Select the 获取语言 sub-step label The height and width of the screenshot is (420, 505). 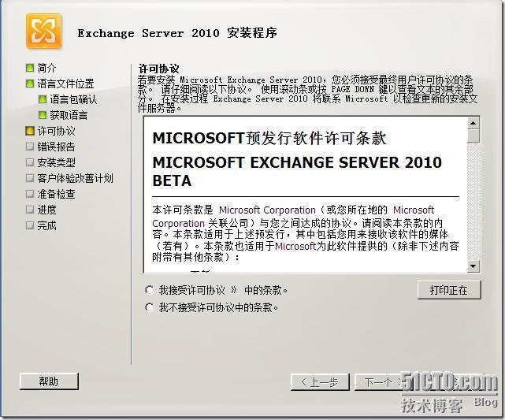click(x=69, y=115)
